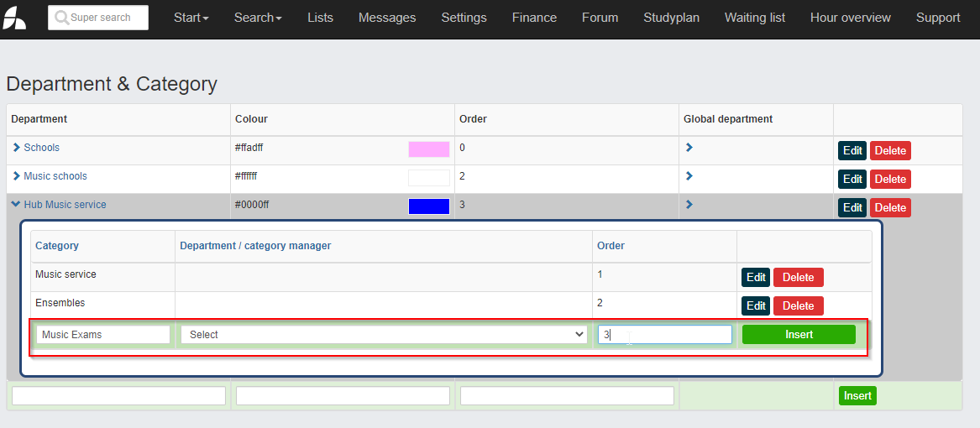The height and width of the screenshot is (428, 980).
Task: Open the category manager Select dropdown
Action: pyautogui.click(x=384, y=334)
